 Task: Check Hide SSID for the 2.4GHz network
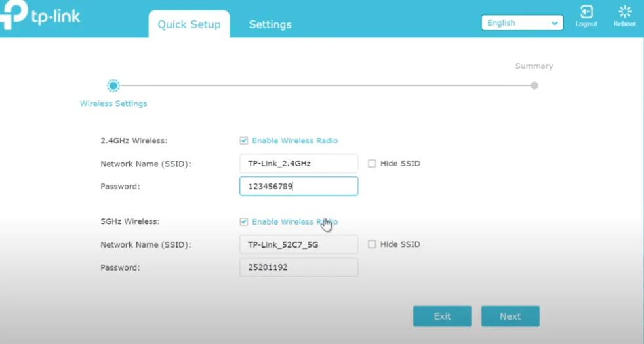pyautogui.click(x=372, y=164)
